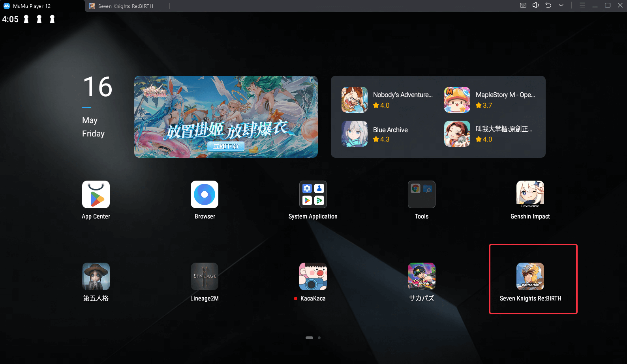Launch Genshin Impact
Viewport: 627px width, 364px height.
tap(530, 194)
